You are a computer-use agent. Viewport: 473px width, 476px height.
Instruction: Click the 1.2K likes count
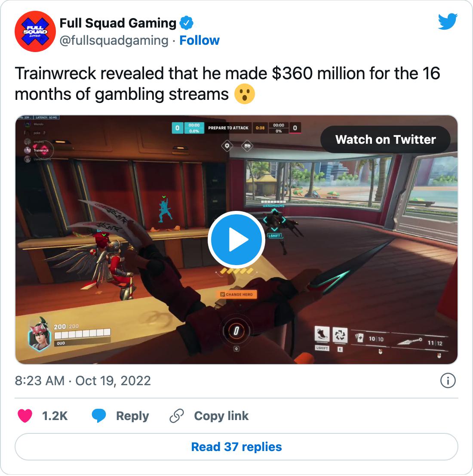[55, 416]
